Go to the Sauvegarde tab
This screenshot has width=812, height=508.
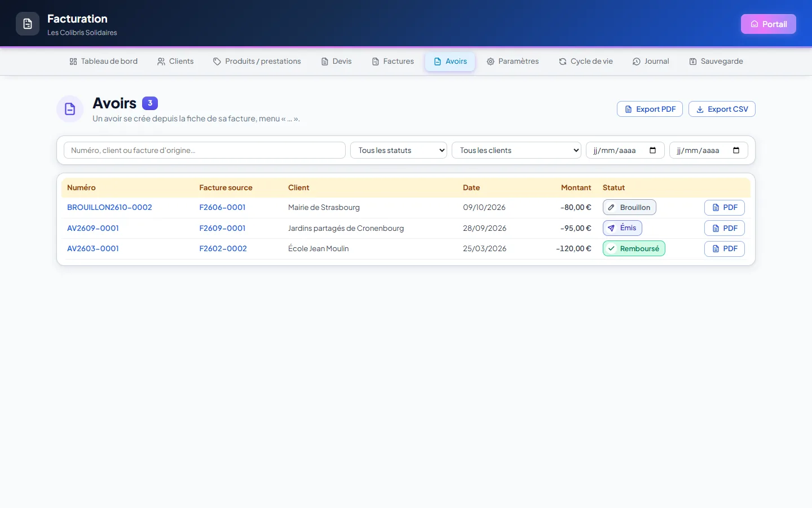[x=716, y=62]
